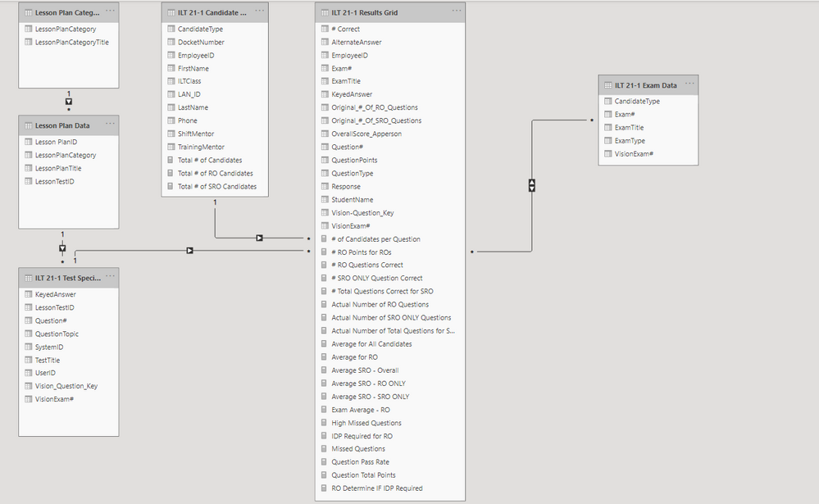Image resolution: width=819 pixels, height=504 pixels.
Task: Select the ILT 21-1 Test Speci table header
Action: coord(68,278)
